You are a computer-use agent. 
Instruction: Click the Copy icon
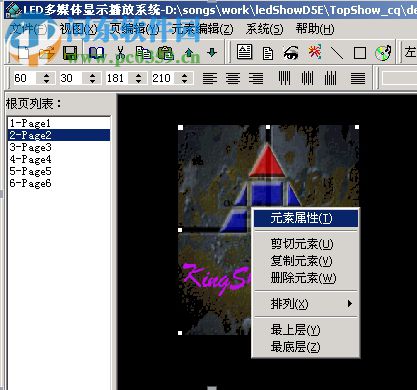tap(143, 53)
